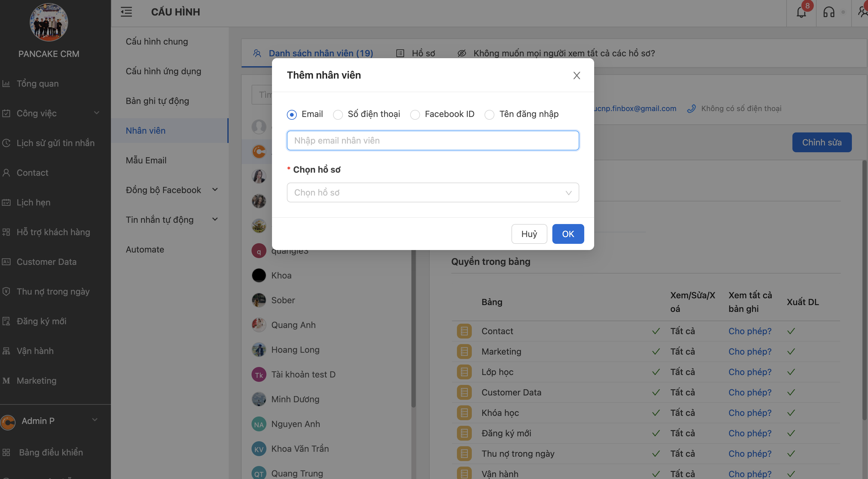Open Lịch hẹn calendar in sidebar
Image resolution: width=868 pixels, height=479 pixels.
click(33, 202)
